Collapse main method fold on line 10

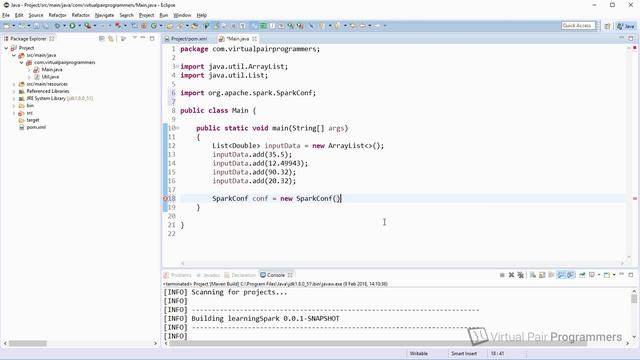pos(178,128)
